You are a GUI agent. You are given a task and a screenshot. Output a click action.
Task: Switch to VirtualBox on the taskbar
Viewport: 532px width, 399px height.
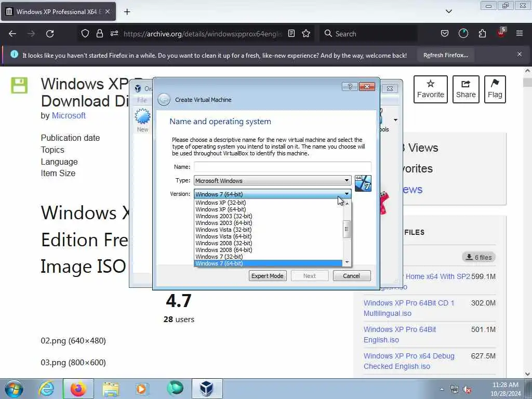click(207, 389)
